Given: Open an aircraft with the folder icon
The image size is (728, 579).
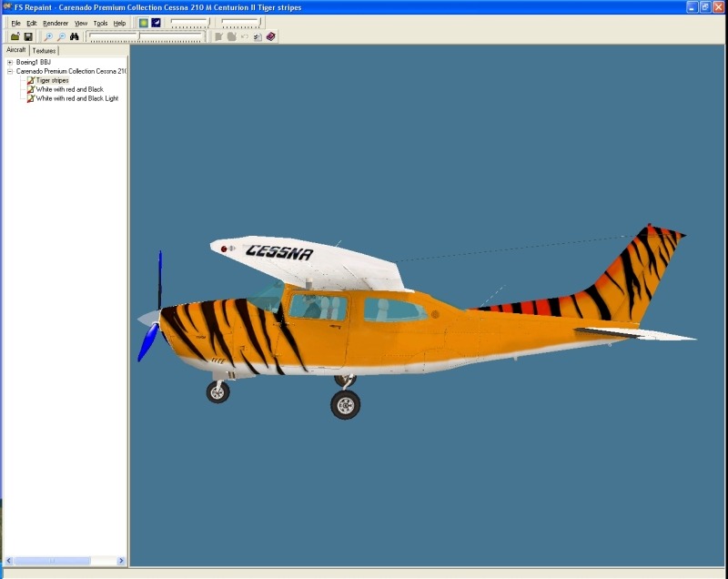Looking at the screenshot, I should tap(15, 36).
